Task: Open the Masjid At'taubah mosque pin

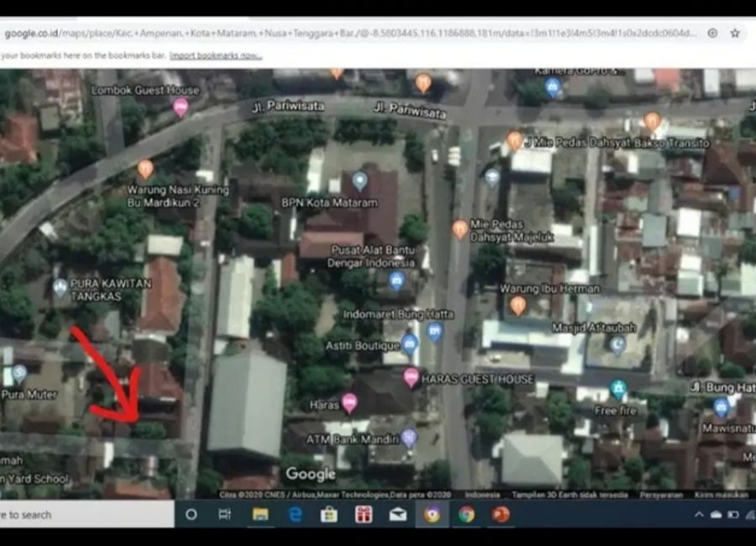Action: [x=617, y=344]
